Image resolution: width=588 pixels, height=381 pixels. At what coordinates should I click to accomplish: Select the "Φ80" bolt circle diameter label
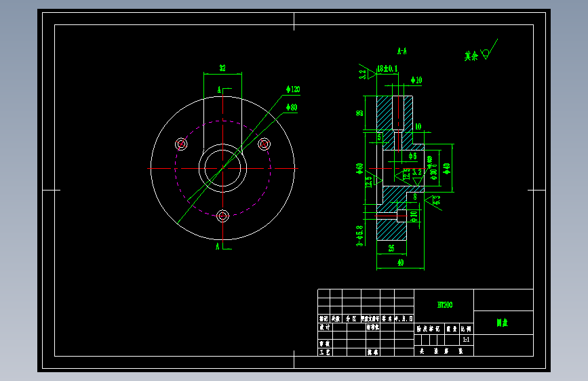coord(292,107)
